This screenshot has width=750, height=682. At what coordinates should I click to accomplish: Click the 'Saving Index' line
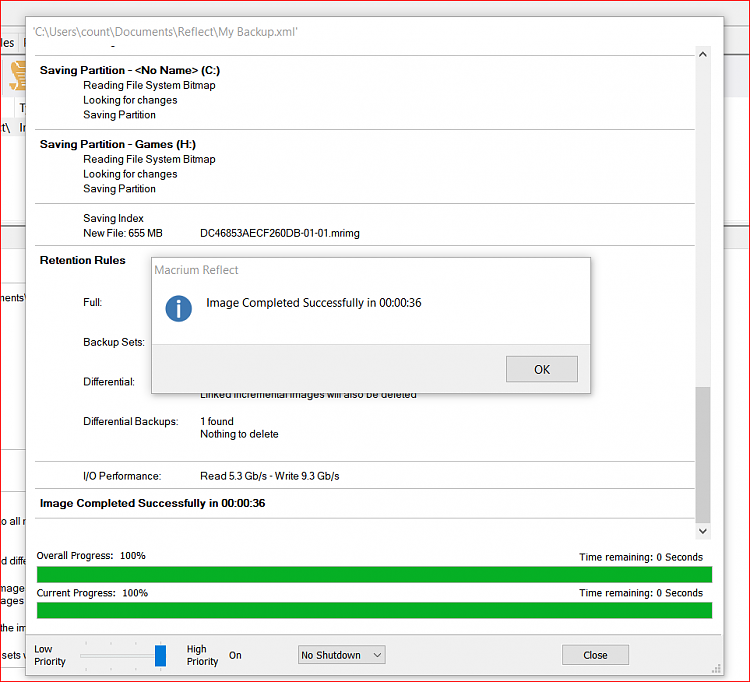[x=113, y=219]
